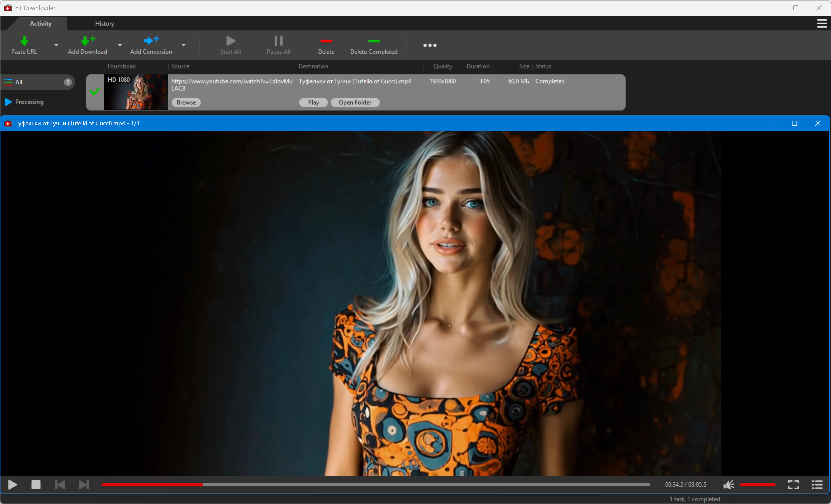
Task: Expand the Add Conversion dropdown arrow
Action: (183, 45)
